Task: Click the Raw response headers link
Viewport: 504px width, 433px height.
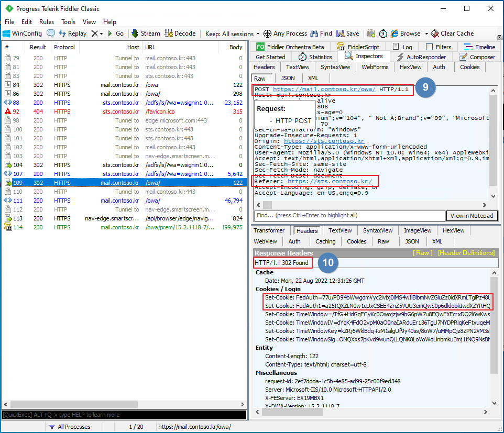Action: coord(422,253)
